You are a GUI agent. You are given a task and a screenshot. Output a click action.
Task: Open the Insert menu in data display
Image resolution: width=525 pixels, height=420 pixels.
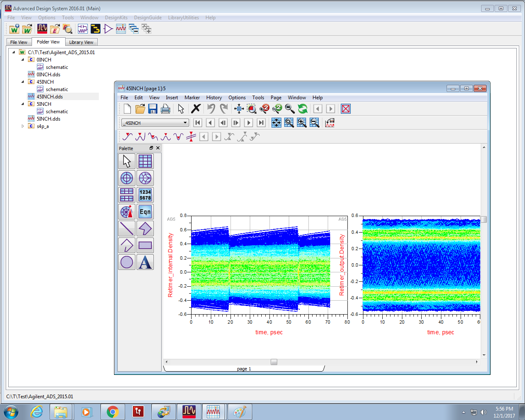click(172, 97)
